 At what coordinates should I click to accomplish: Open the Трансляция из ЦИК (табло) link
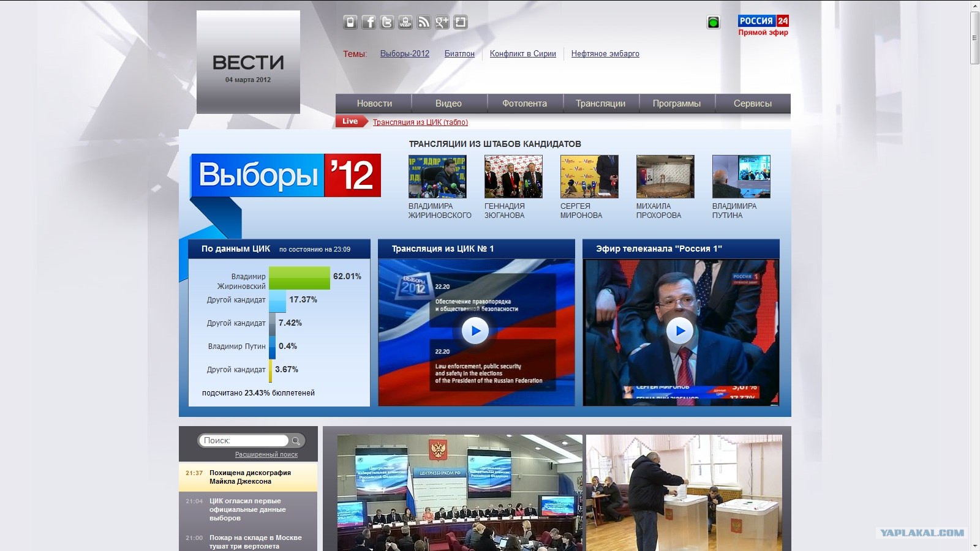point(420,122)
